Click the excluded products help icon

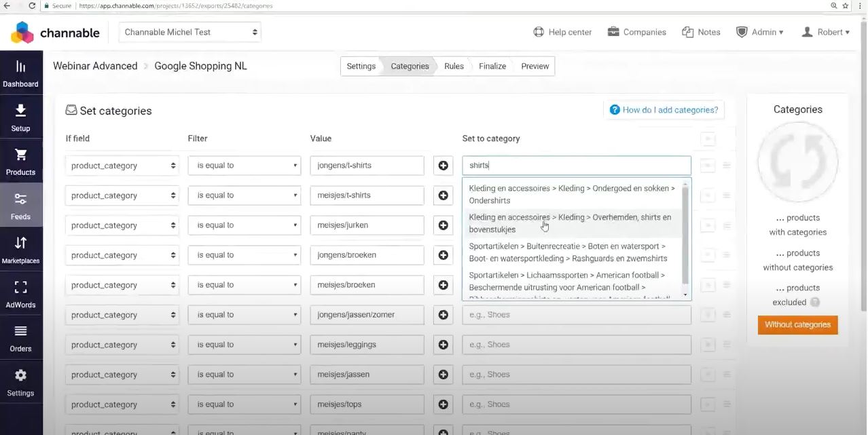815,303
